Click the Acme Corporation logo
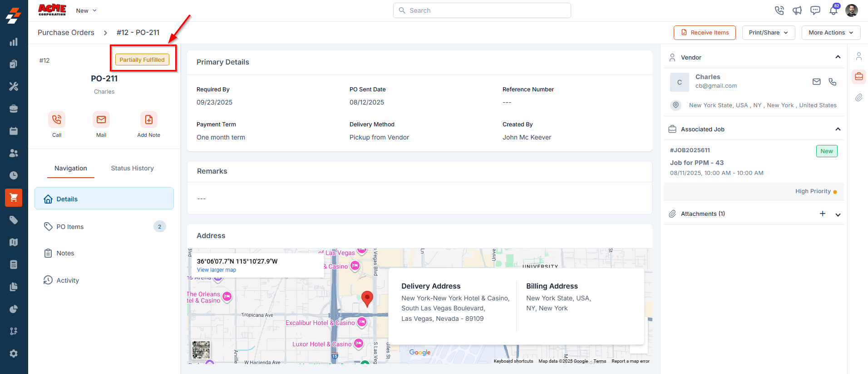Image resolution: width=868 pixels, height=374 pixels. pos(52,10)
